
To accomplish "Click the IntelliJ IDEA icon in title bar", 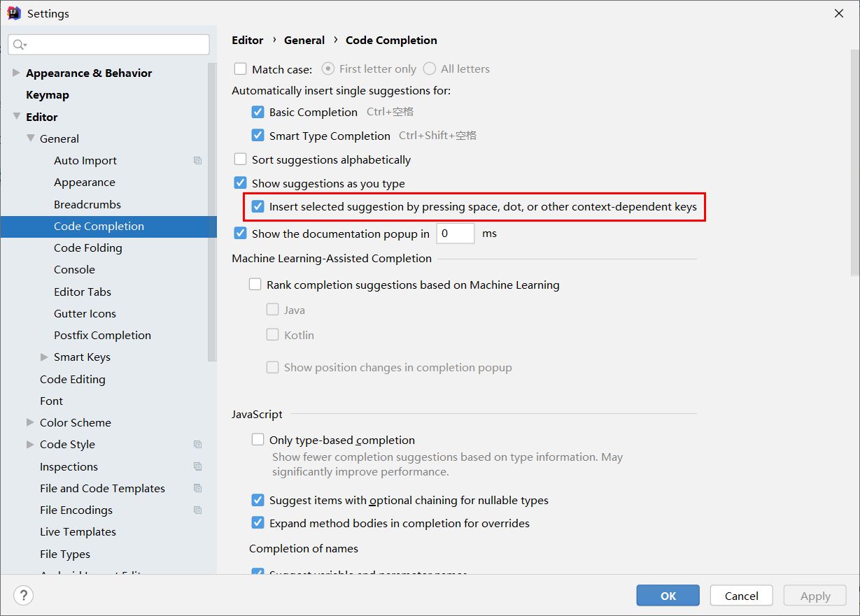I will [14, 13].
